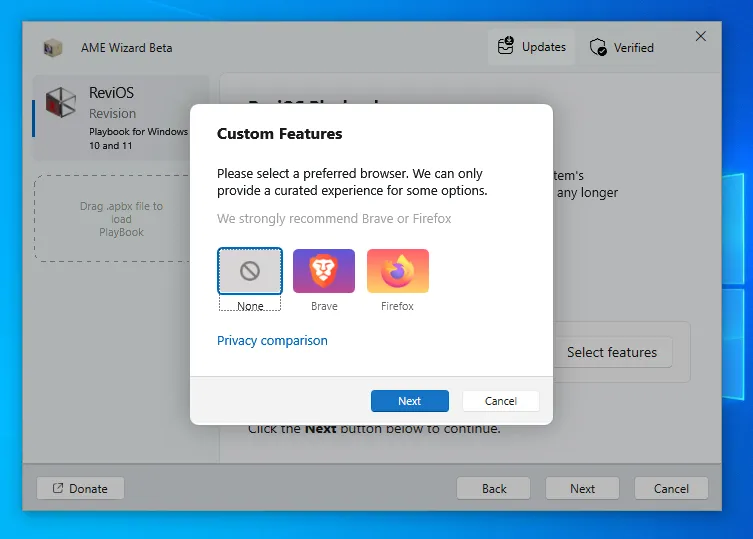Open the Updates button in header
The height and width of the screenshot is (539, 753).
pyautogui.click(x=531, y=47)
